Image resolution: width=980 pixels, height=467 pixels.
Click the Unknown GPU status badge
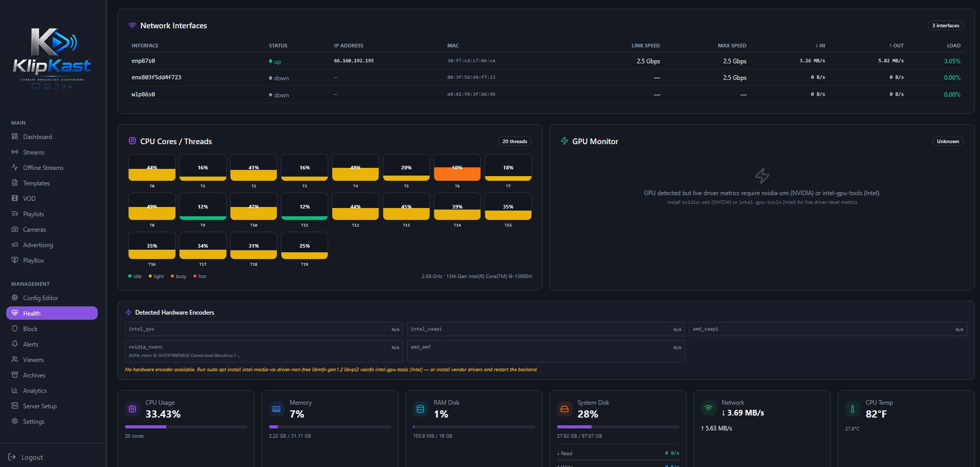(x=948, y=141)
